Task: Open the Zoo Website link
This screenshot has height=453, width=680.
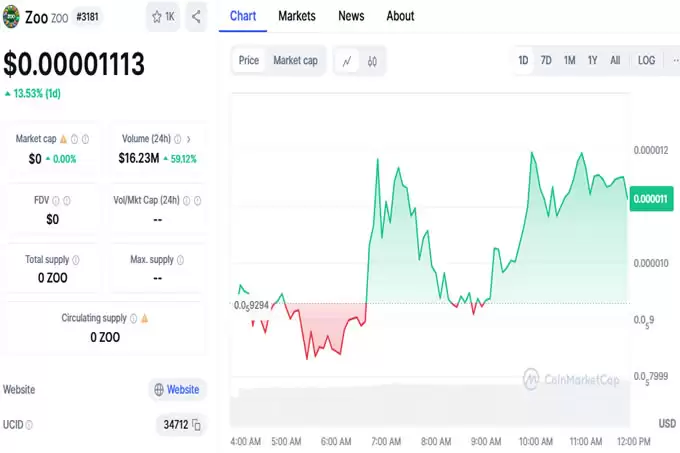Action: (175, 389)
